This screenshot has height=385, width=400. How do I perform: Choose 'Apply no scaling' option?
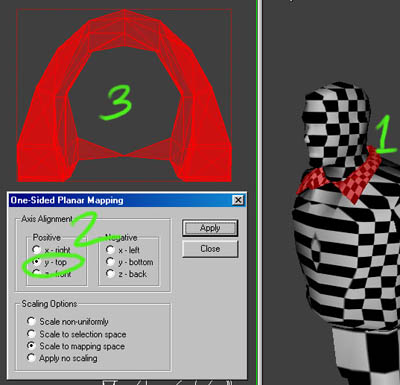click(31, 358)
